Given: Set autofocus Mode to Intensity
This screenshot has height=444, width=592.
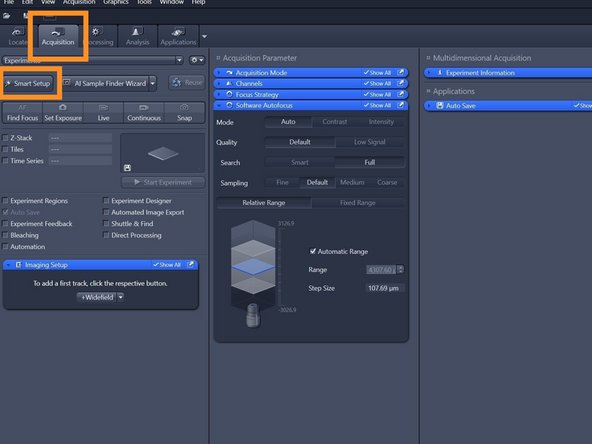Looking at the screenshot, I should click(x=381, y=122).
